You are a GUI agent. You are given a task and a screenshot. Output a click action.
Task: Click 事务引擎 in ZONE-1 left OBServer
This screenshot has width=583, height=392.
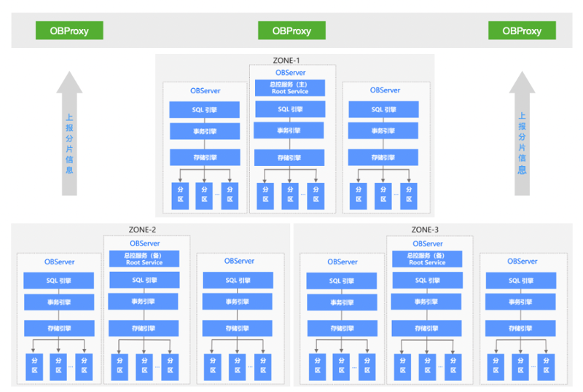[205, 131]
